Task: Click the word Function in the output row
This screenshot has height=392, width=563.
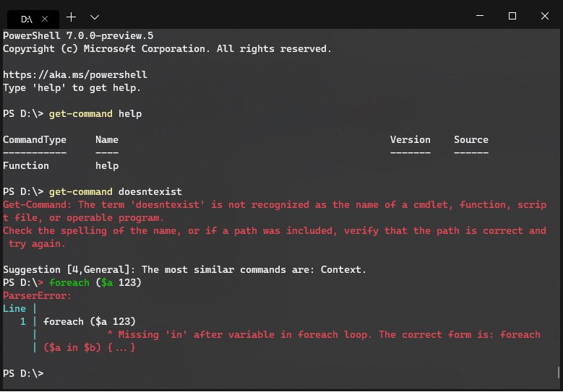Action: coord(26,165)
